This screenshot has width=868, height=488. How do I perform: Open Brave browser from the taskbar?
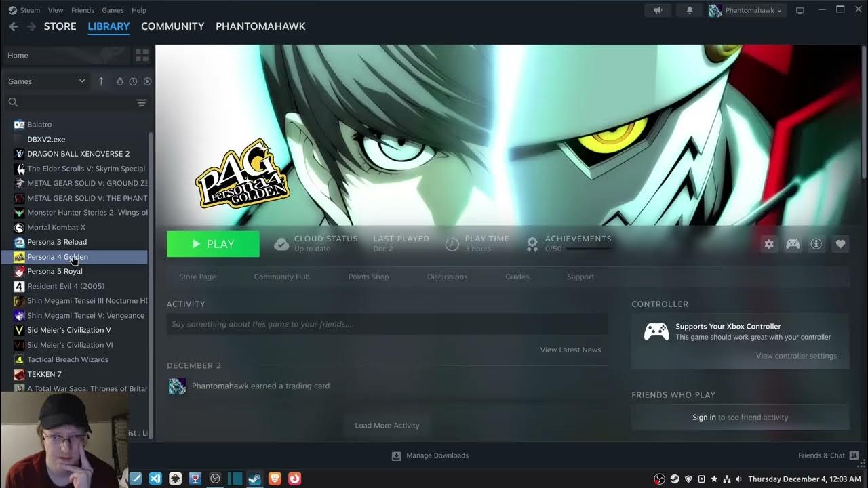275,479
